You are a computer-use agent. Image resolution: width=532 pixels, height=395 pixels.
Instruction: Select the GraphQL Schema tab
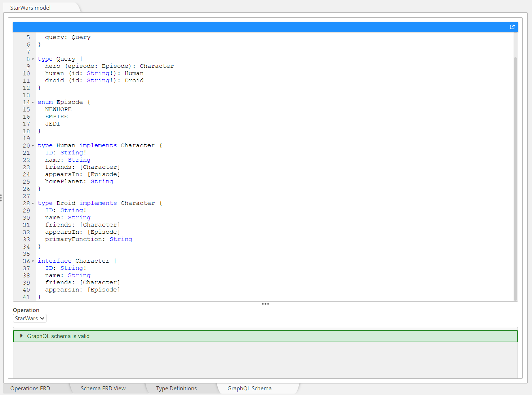(249, 389)
